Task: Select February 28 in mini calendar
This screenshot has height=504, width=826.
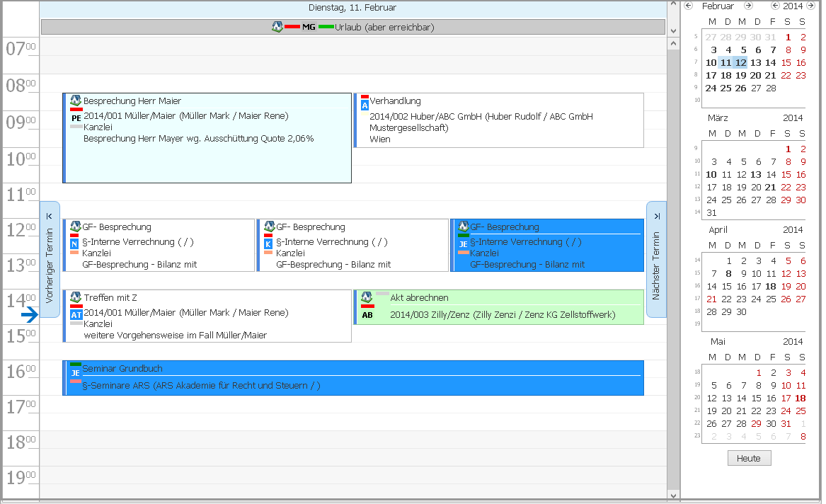Action: click(771, 88)
